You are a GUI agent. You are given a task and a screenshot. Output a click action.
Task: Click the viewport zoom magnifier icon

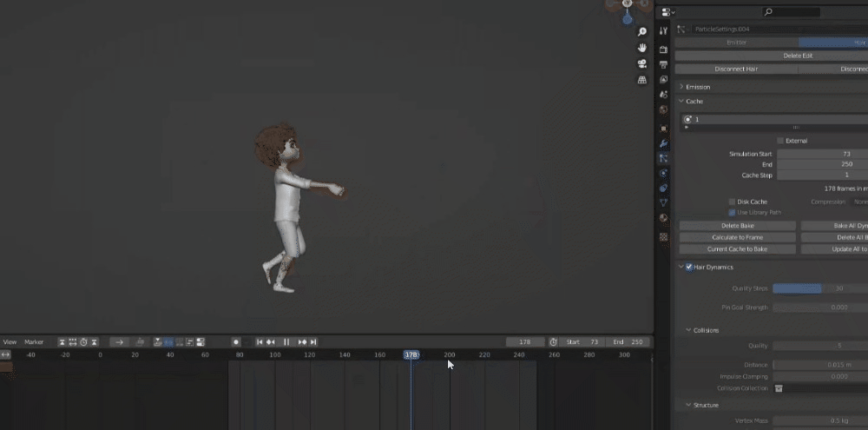coord(642,32)
